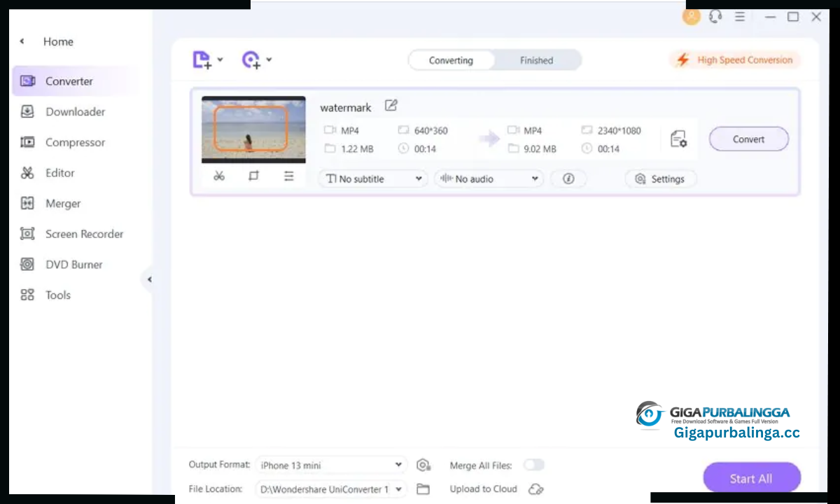This screenshot has width=840, height=504.
Task: Click the output size 9.02 MB
Action: [540, 149]
